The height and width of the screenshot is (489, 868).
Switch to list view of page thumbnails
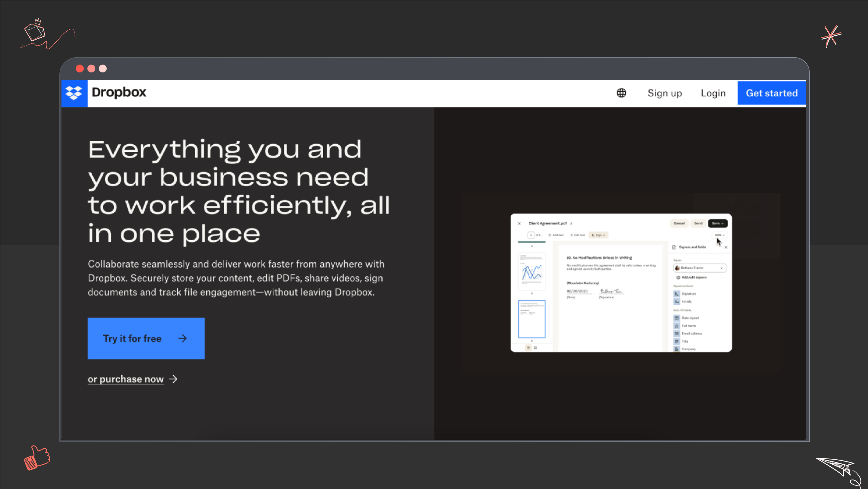point(528,348)
